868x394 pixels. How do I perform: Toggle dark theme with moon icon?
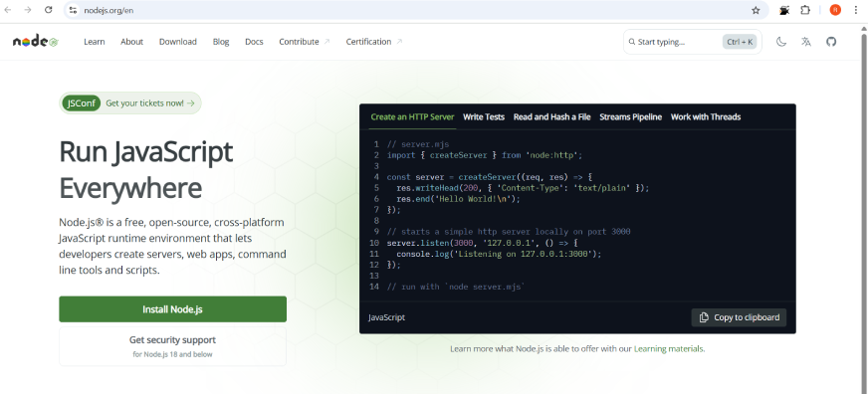pos(781,42)
